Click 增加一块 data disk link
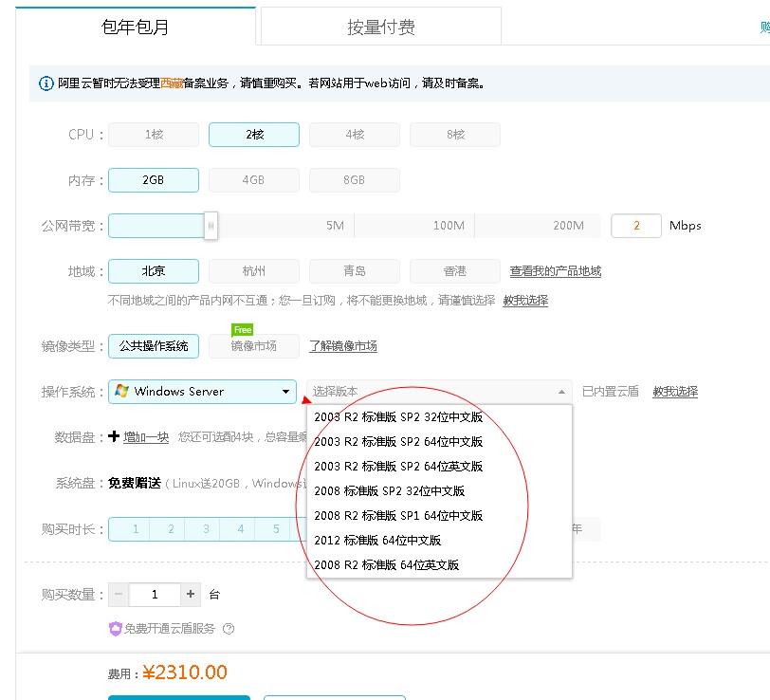The image size is (770, 700). 146,437
